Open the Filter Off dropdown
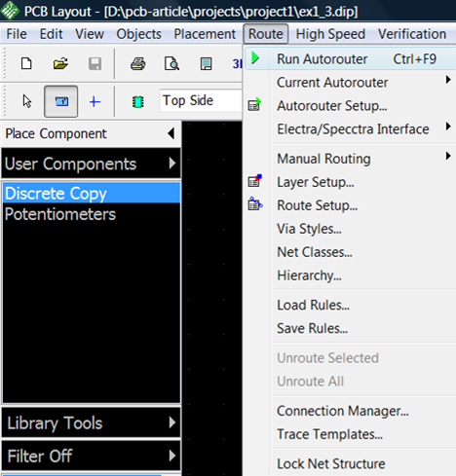The height and width of the screenshot is (476, 456). point(92,456)
